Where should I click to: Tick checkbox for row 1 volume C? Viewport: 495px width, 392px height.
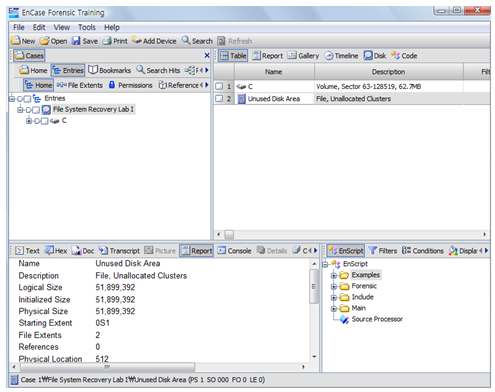pos(219,86)
